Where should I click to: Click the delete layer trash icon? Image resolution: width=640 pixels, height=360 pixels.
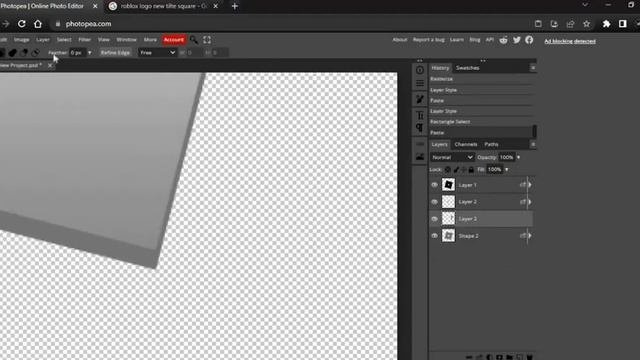[x=529, y=357]
